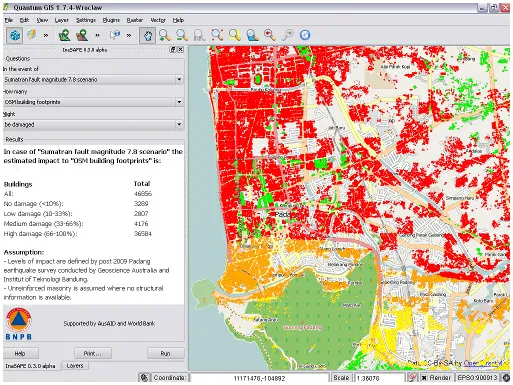Click the Zoom to Selection icon
Image resolution: width=513 pixels, height=385 pixels.
(x=235, y=35)
